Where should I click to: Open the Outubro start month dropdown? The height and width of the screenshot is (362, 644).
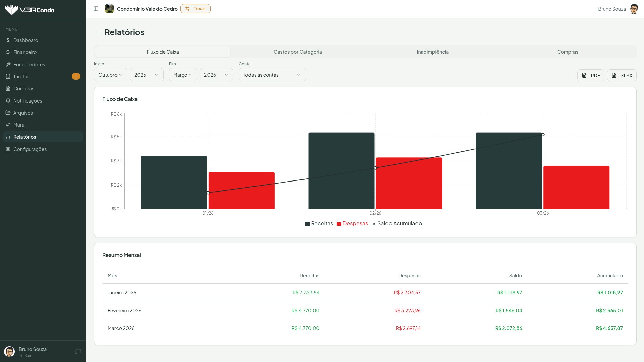[110, 75]
